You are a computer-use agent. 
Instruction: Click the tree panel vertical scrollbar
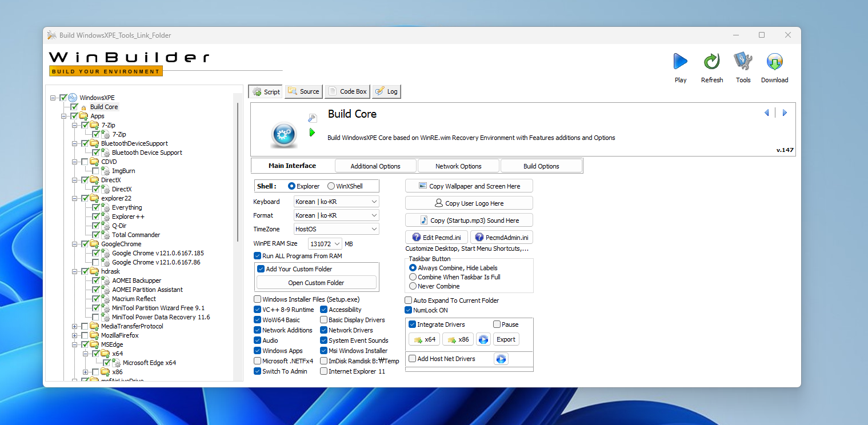238,171
